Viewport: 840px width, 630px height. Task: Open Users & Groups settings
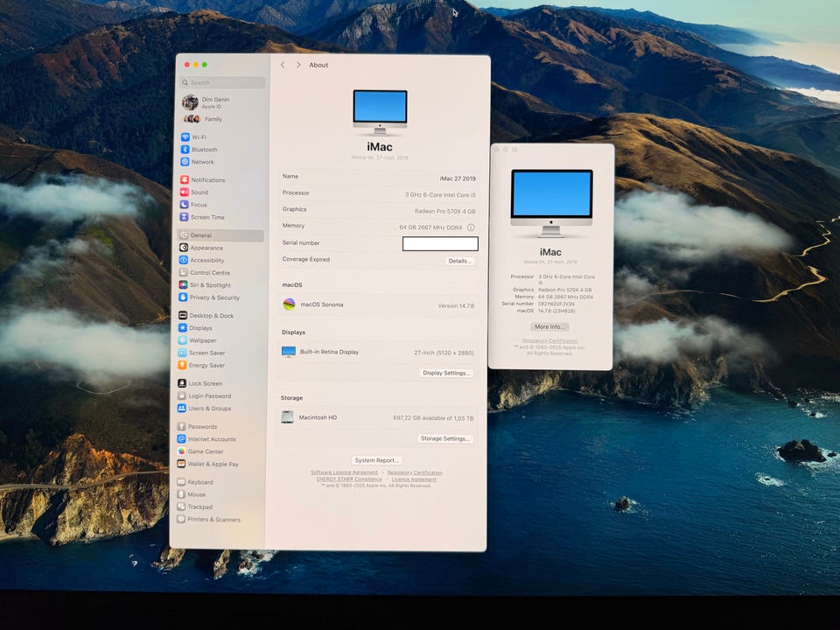point(204,409)
